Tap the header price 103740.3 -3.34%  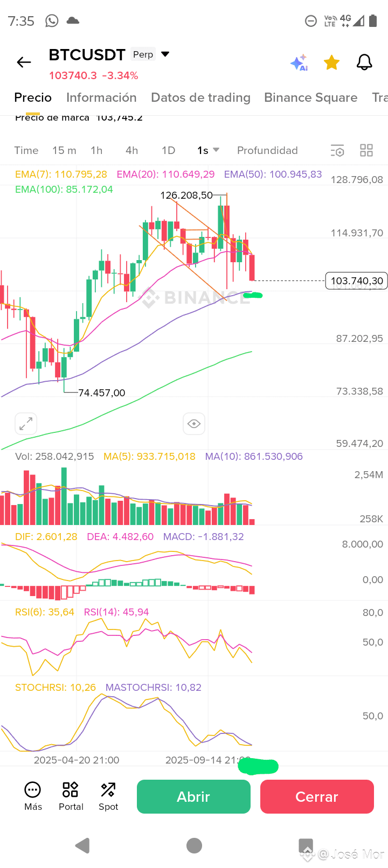pos(94,75)
